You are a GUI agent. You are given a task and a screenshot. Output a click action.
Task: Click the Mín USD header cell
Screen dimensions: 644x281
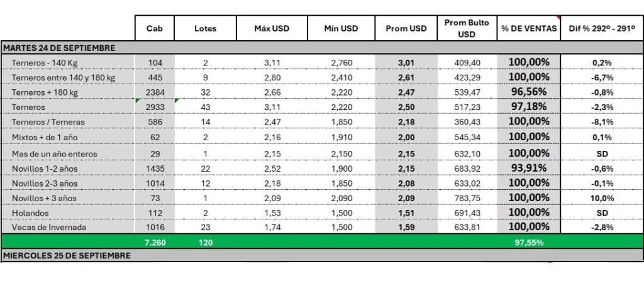(x=341, y=28)
